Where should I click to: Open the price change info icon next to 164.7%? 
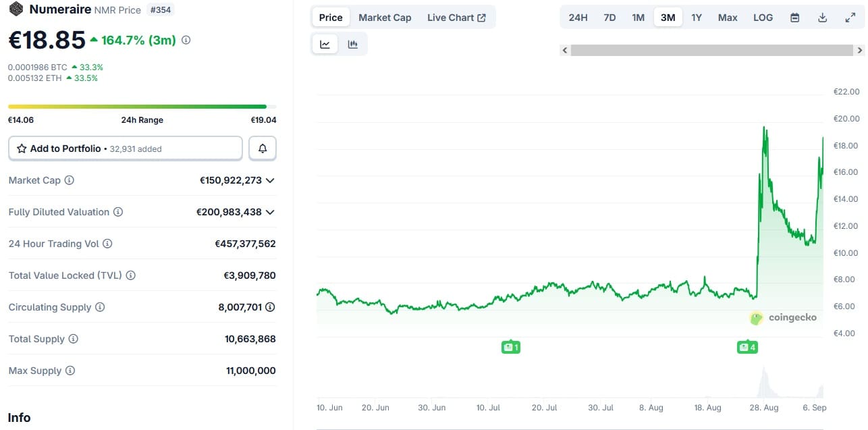186,40
